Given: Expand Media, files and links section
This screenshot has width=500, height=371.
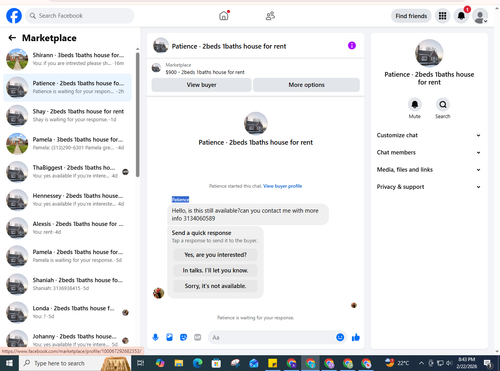Looking at the screenshot, I should click(x=429, y=170).
